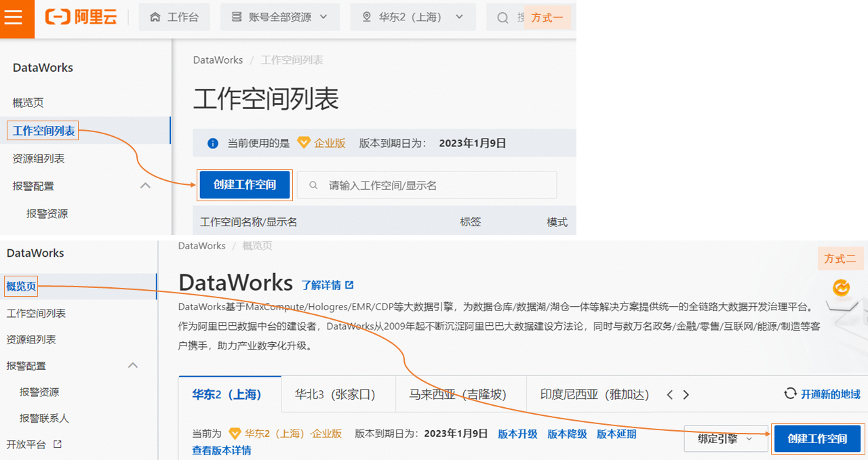Click 查看版本详情 link
The width and height of the screenshot is (868, 460).
tap(222, 450)
